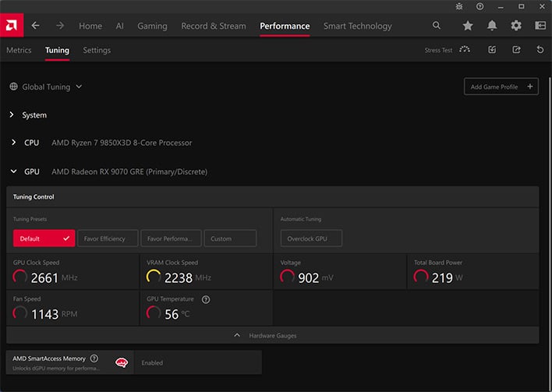Viewport: 552px width, 392px height.
Task: Click the export tuning profile icon
Action: tap(516, 50)
